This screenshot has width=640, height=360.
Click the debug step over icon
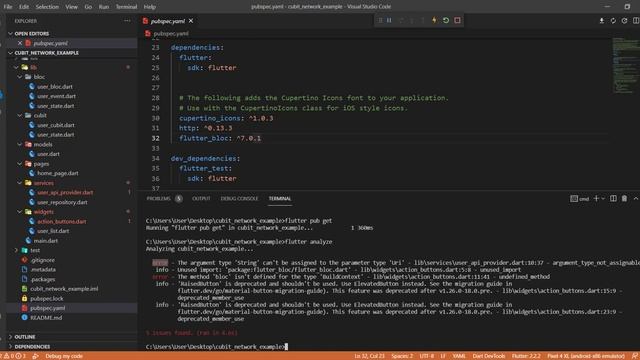point(400,20)
